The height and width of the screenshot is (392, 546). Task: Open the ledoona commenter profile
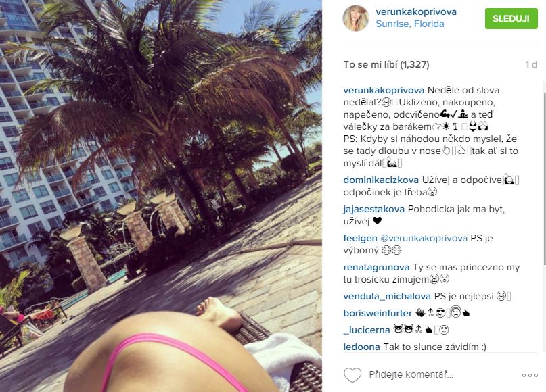[x=361, y=347]
